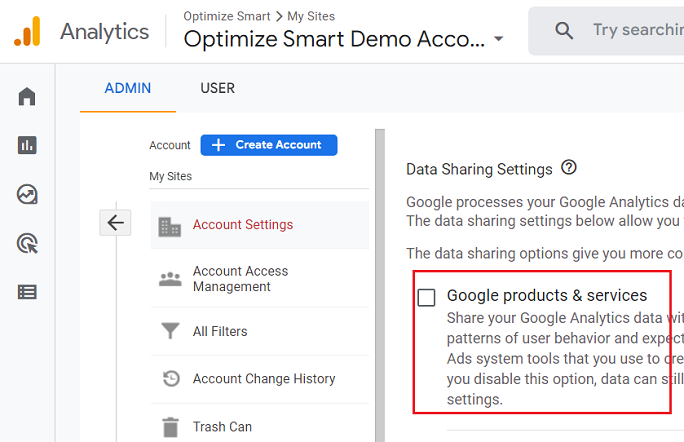Click the Account Settings building icon

(x=170, y=226)
